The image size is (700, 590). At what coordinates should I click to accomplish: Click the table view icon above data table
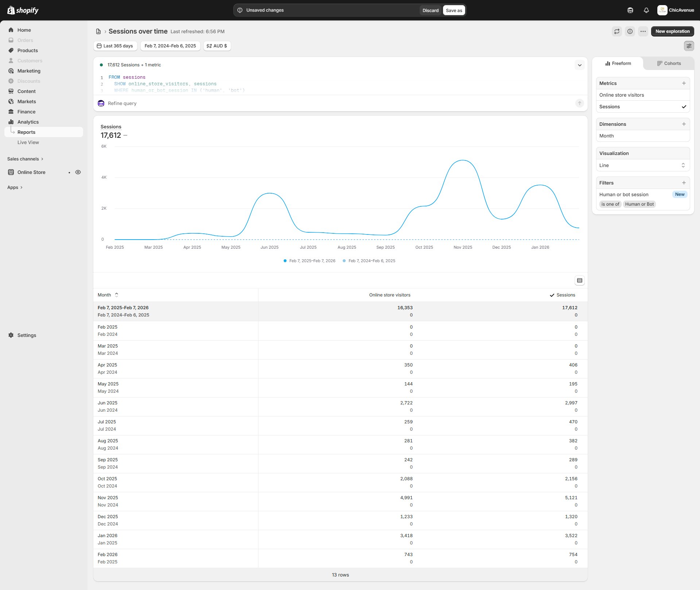click(579, 280)
